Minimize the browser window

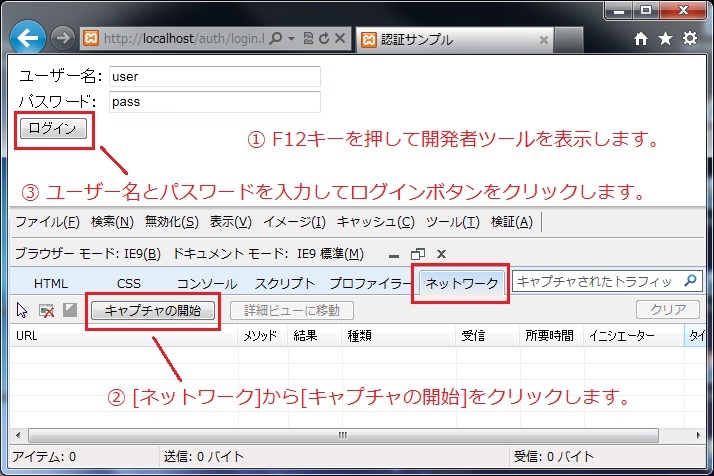click(619, 11)
